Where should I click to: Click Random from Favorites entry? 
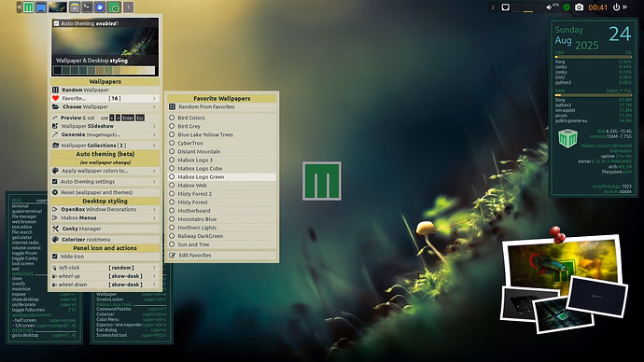pyautogui.click(x=222, y=106)
